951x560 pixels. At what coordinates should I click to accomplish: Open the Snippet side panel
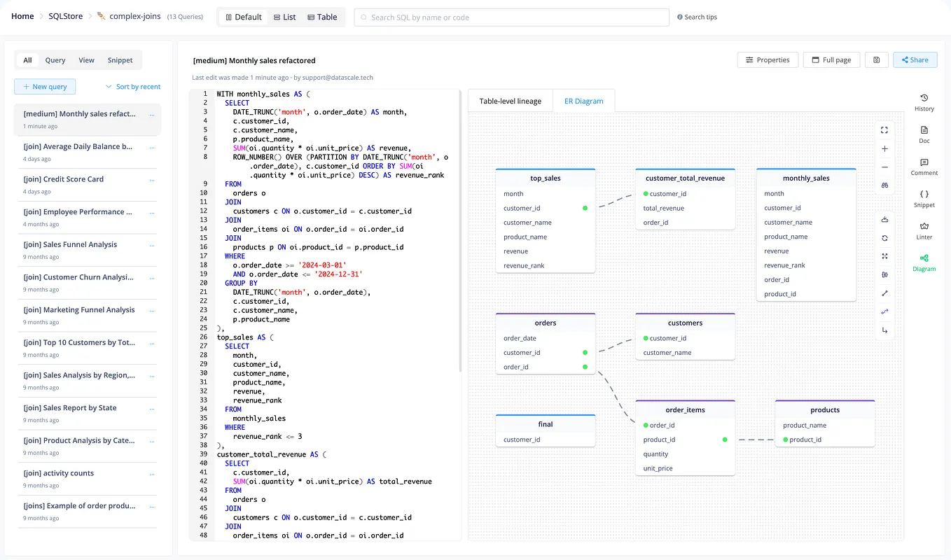(x=924, y=199)
